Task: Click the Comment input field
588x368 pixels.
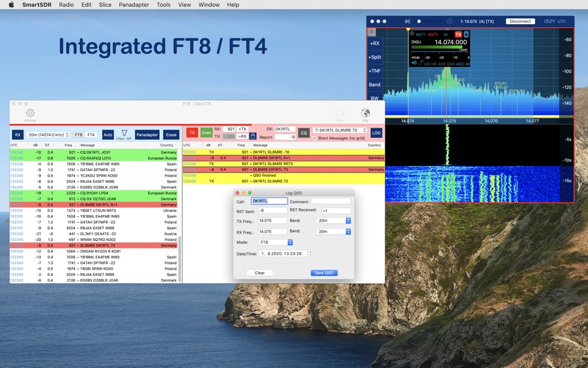Action: [331, 201]
